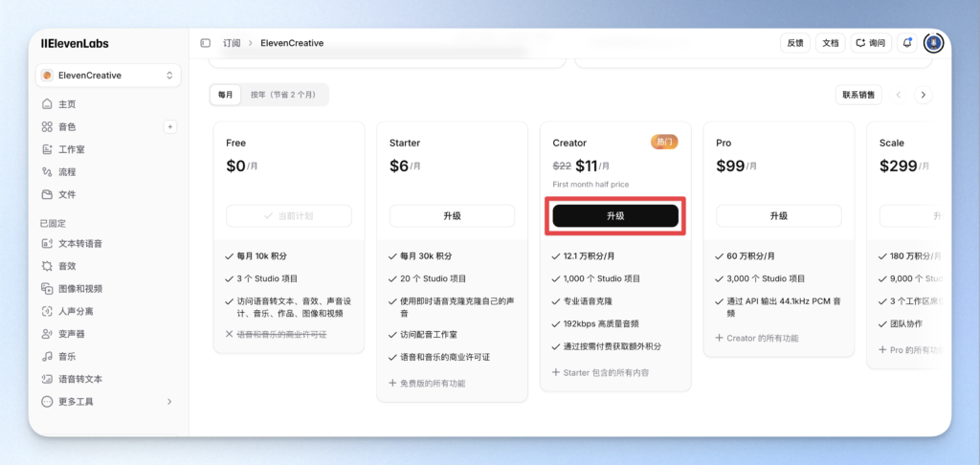Click the crossed-out $22 price
This screenshot has height=465, width=980.
click(x=563, y=166)
